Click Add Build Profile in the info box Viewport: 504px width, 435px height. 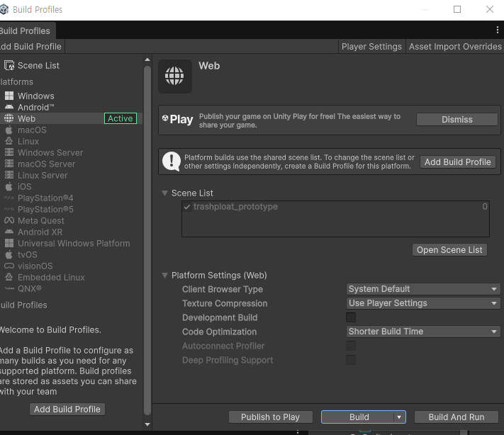coord(457,162)
